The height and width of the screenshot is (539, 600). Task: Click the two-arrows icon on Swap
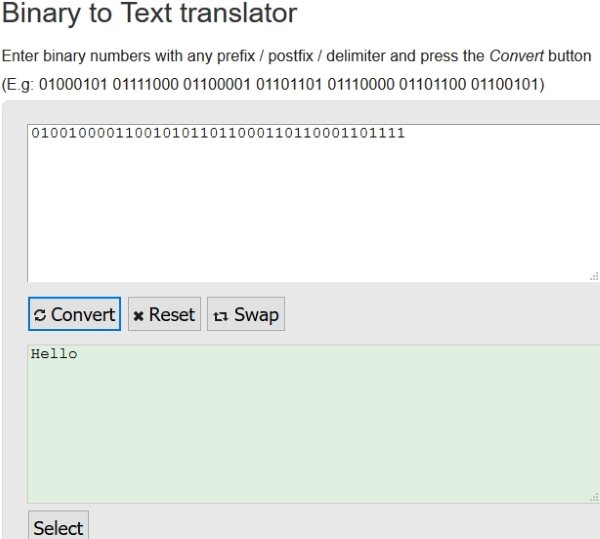tap(220, 315)
